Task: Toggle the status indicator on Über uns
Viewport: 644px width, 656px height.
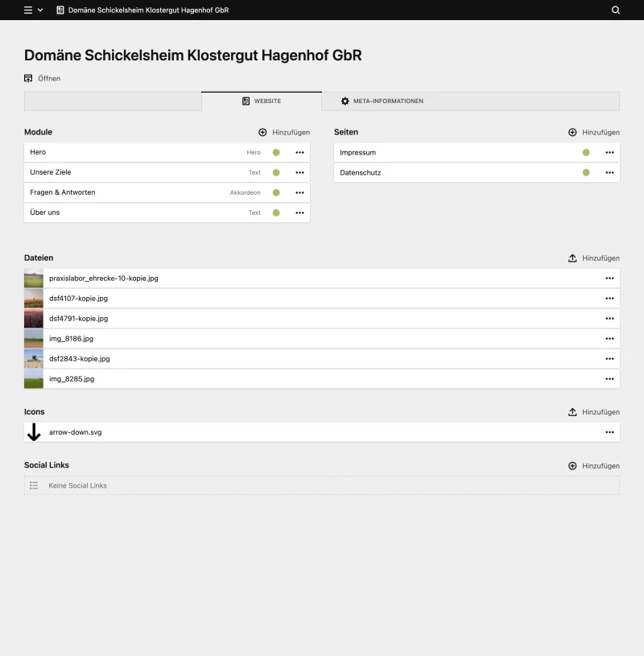Action: click(275, 212)
